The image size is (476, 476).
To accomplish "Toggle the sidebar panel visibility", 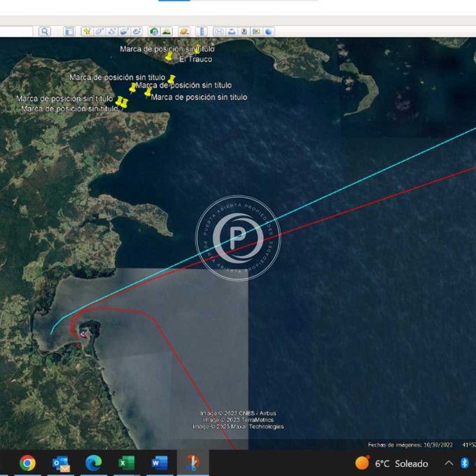I will pos(69,31).
